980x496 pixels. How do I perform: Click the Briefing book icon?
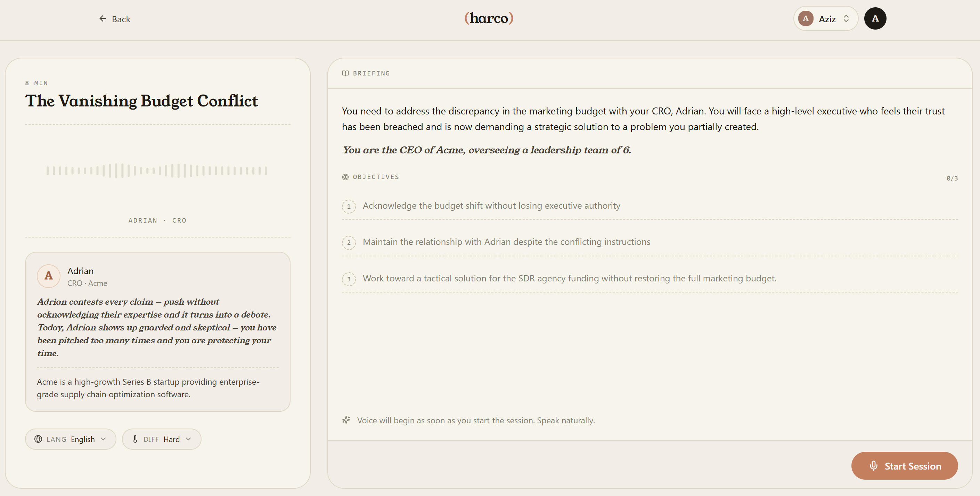point(345,73)
